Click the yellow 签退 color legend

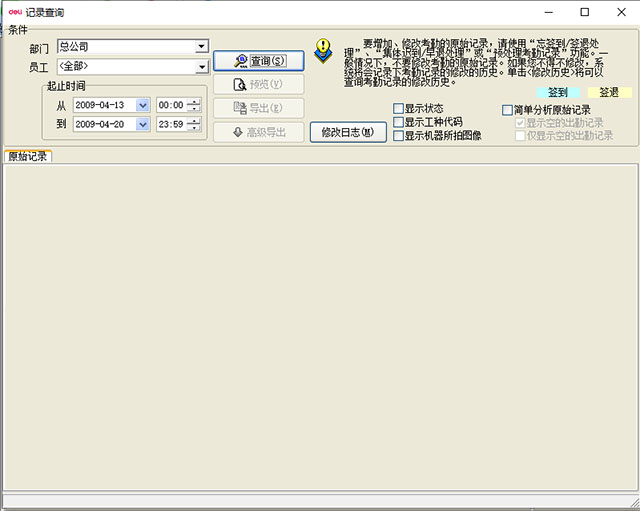coord(609,92)
